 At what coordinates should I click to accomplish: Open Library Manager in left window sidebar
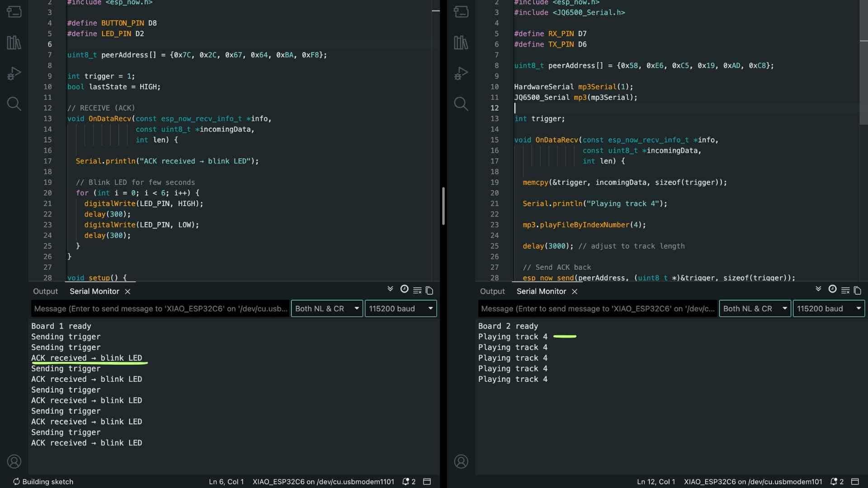pyautogui.click(x=14, y=43)
